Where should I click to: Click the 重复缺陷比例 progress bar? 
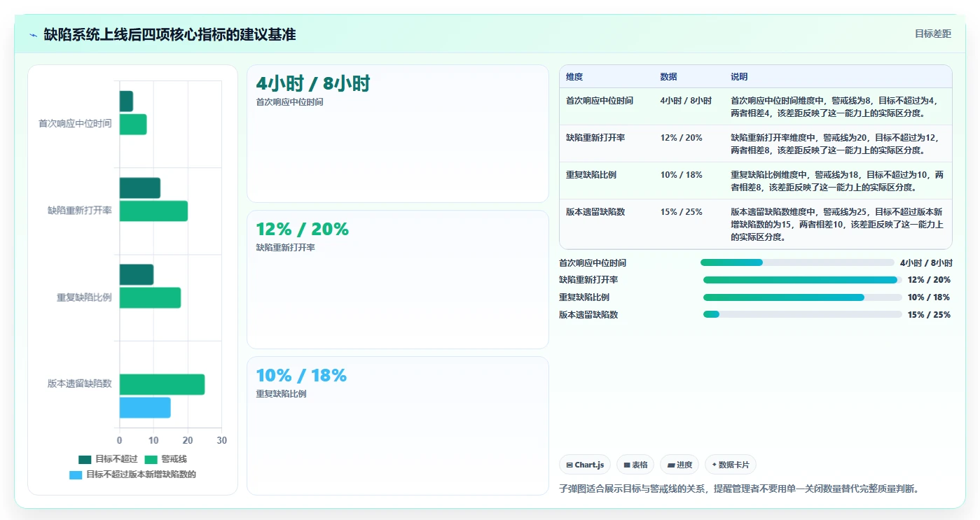pos(803,297)
